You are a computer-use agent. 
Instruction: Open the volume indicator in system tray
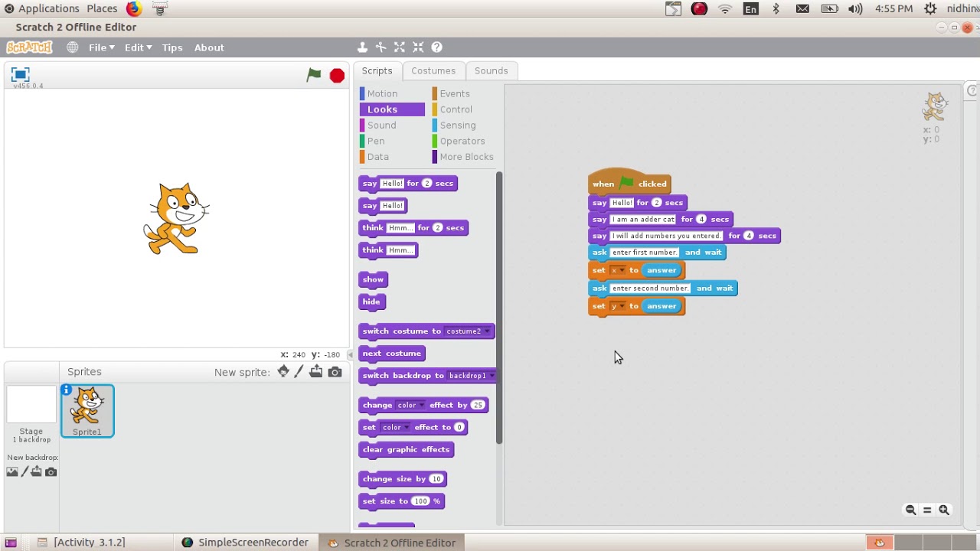point(855,8)
